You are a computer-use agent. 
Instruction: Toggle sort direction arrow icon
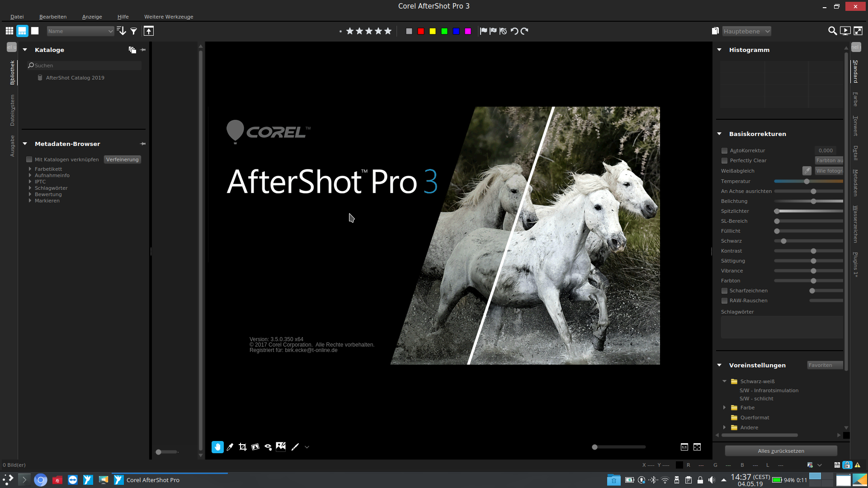coord(121,31)
